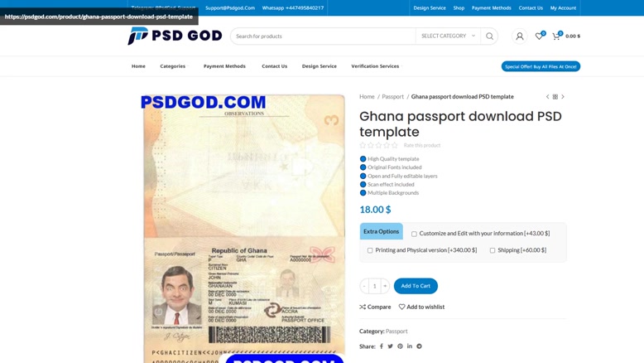The height and width of the screenshot is (363, 644).
Task: Share on Pinterest icon
Action: click(x=400, y=346)
